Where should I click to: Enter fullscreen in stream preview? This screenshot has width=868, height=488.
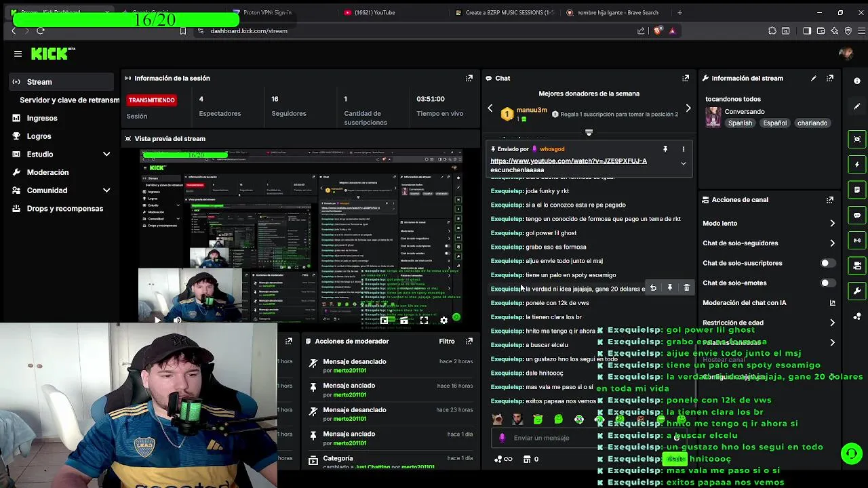tap(424, 321)
